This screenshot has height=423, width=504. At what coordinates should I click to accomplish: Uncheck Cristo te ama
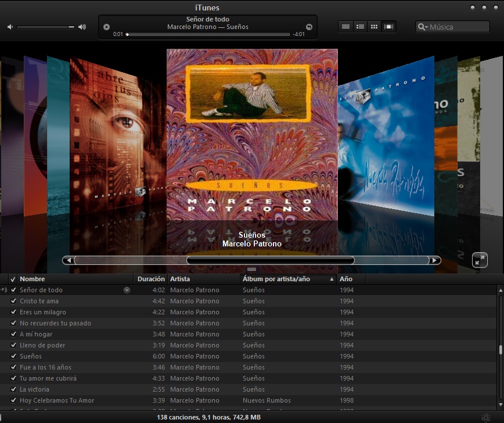point(13,301)
